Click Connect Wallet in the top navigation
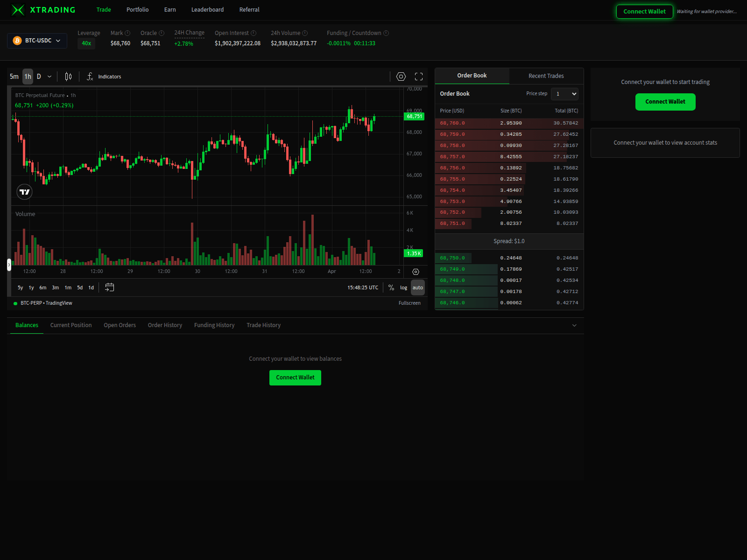Image resolution: width=747 pixels, height=560 pixels. [644, 12]
